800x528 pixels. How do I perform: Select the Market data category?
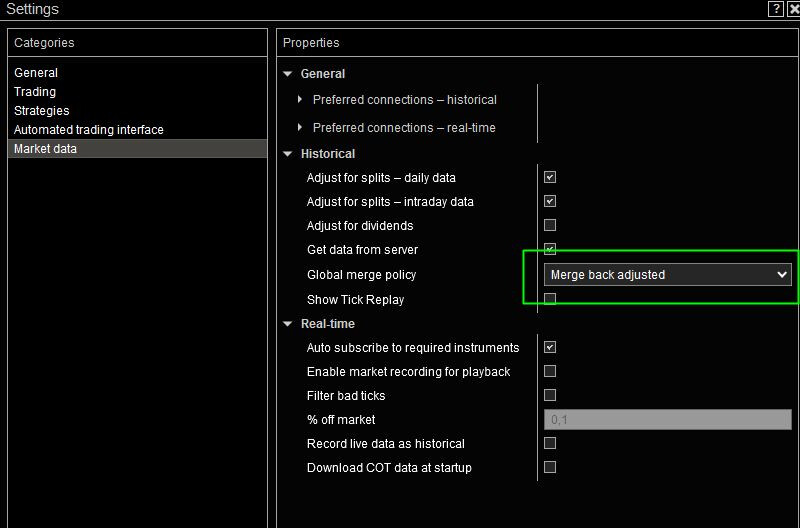(x=46, y=149)
